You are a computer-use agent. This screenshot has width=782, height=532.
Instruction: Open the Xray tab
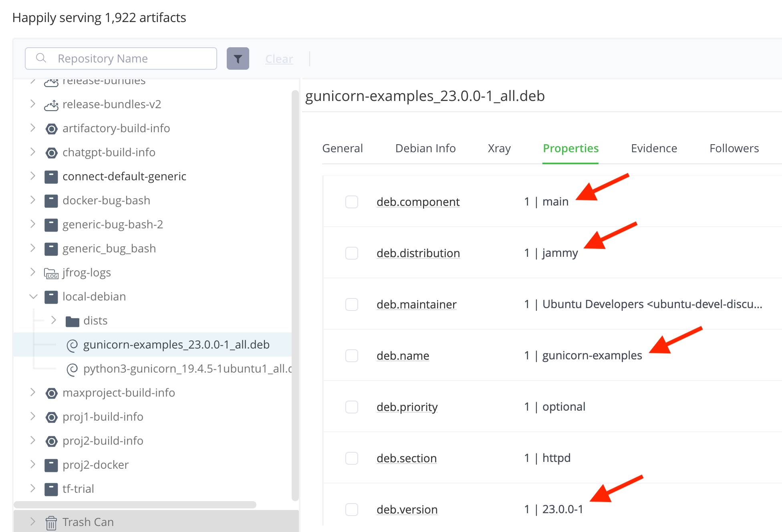pyautogui.click(x=499, y=148)
